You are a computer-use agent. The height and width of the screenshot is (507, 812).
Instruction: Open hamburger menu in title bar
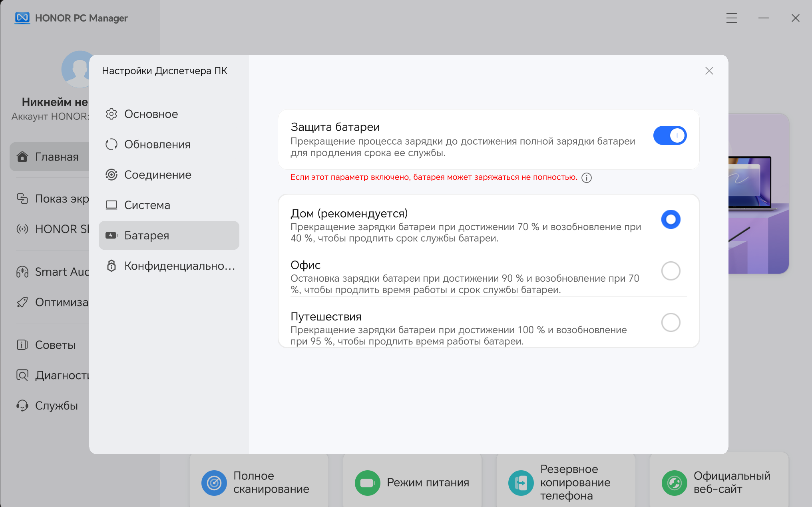(731, 18)
